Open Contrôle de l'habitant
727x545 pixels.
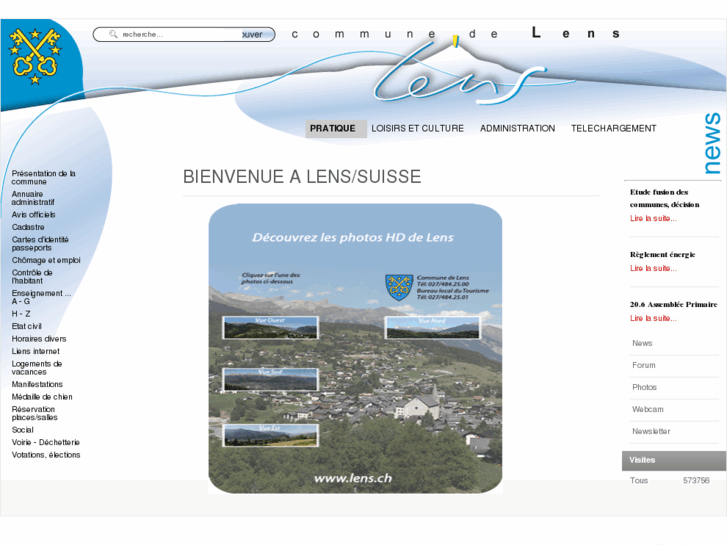pos(32,276)
